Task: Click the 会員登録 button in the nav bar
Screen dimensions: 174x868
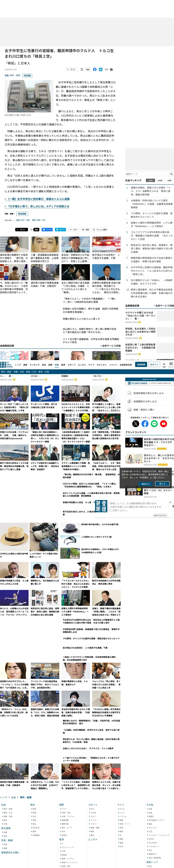Action: click(x=141, y=364)
